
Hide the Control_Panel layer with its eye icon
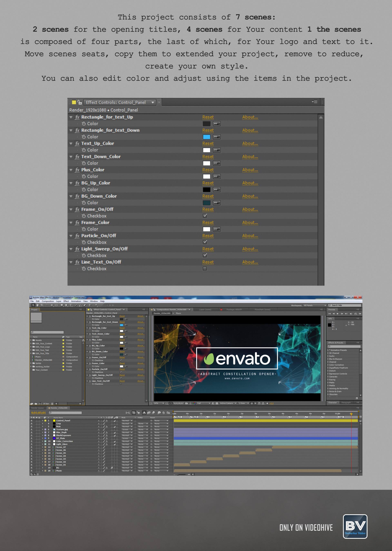pyautogui.click(x=31, y=421)
